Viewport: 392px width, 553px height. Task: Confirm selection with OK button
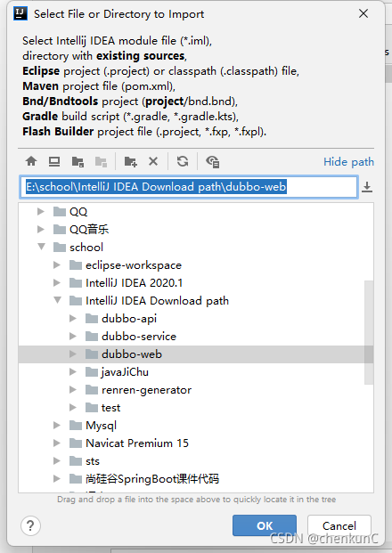[265, 525]
